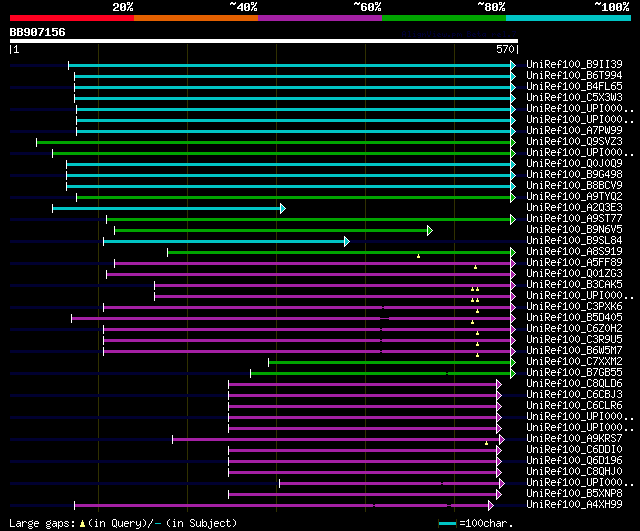Screen dimensions: 640x531
Task: Select the UniRef100_B5D405 label
Action: click(x=574, y=318)
